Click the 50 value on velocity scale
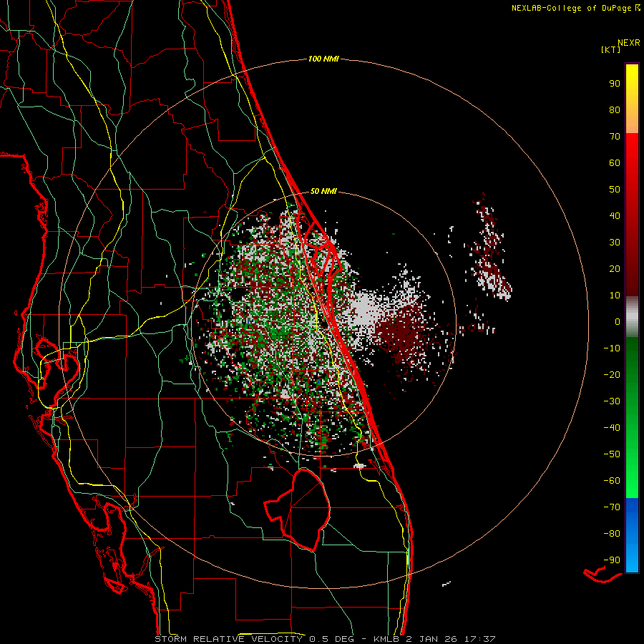 click(615, 190)
